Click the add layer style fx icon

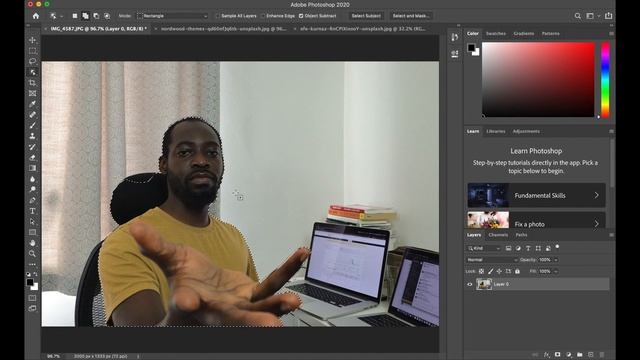[547, 355]
